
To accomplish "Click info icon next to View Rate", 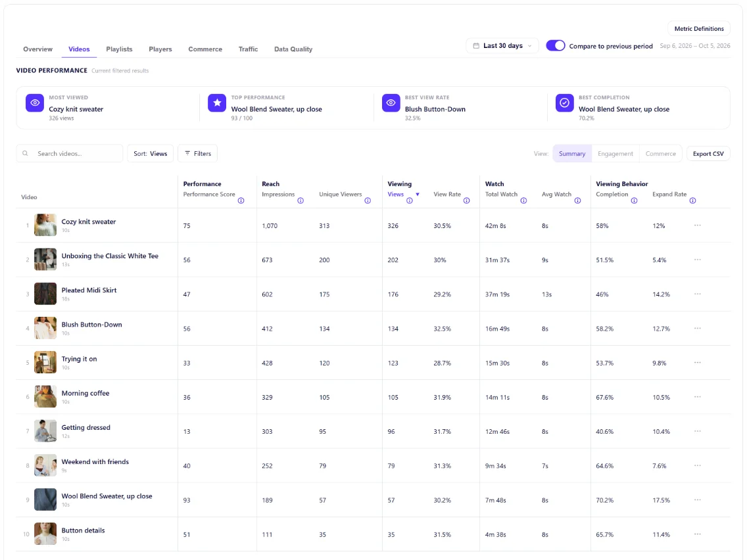I will pyautogui.click(x=466, y=200).
